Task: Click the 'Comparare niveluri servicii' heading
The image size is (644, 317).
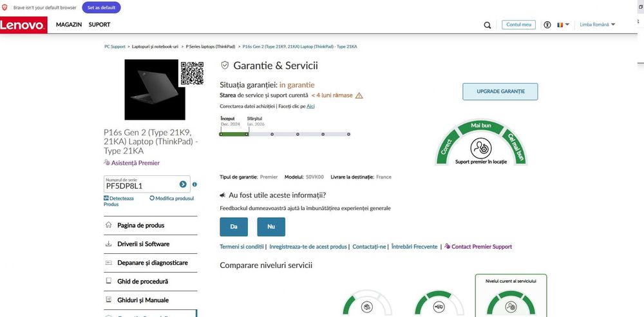Action: point(266,265)
